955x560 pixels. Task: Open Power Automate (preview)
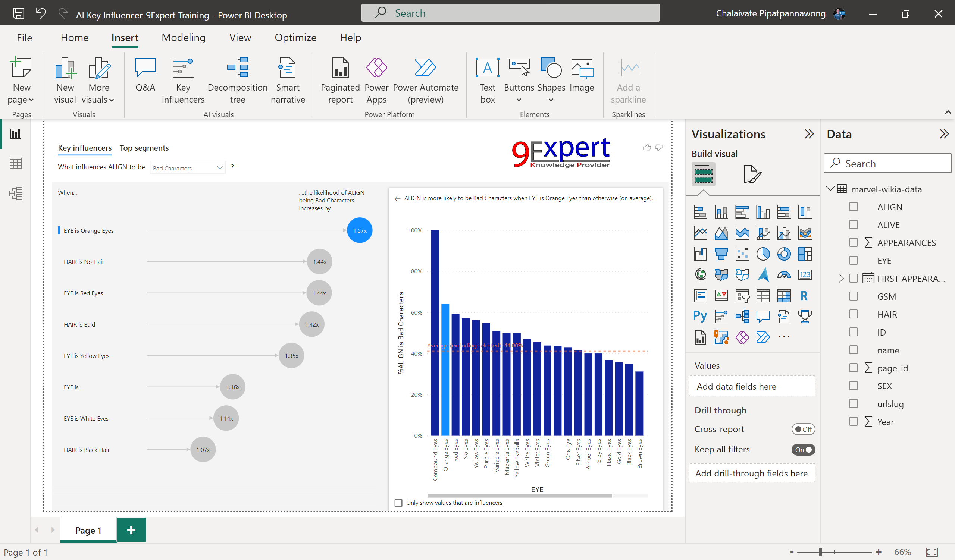(x=425, y=79)
